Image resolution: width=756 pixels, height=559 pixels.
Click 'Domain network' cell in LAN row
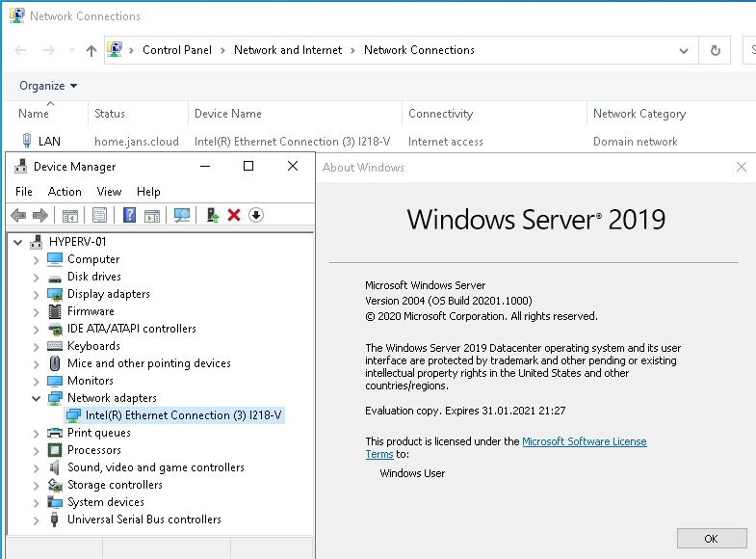coord(635,142)
